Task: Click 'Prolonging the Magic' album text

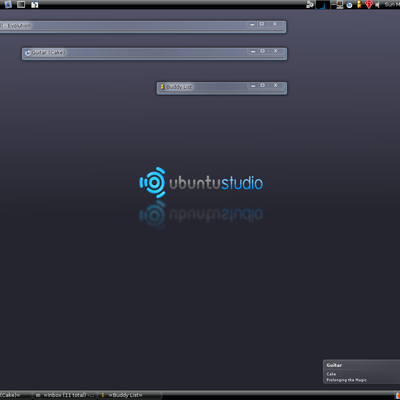Action: [346, 380]
